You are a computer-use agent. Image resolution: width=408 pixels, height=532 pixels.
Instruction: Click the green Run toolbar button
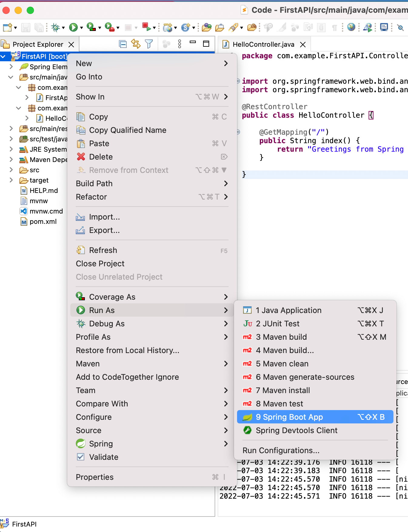(x=73, y=28)
